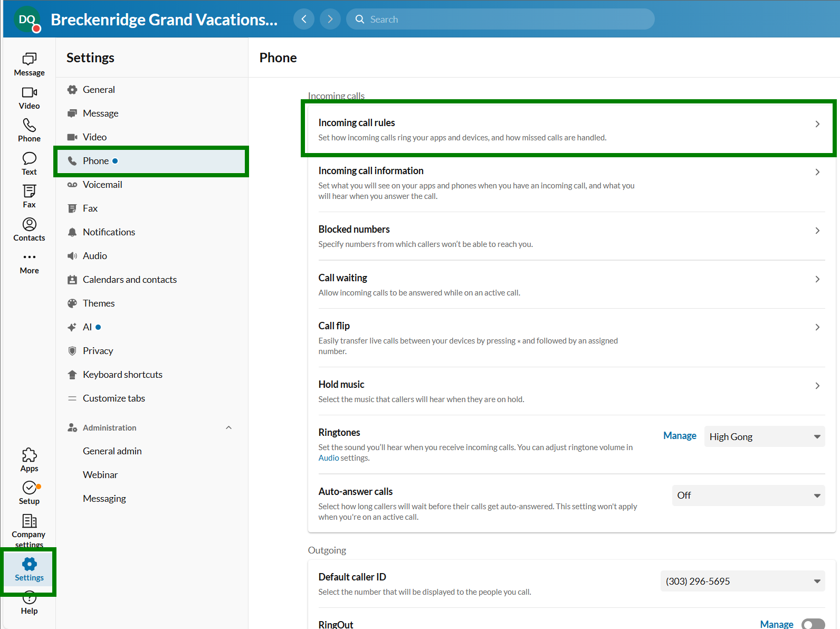Click the AI sparkle icon
This screenshot has width=840, height=629.
[x=72, y=327]
